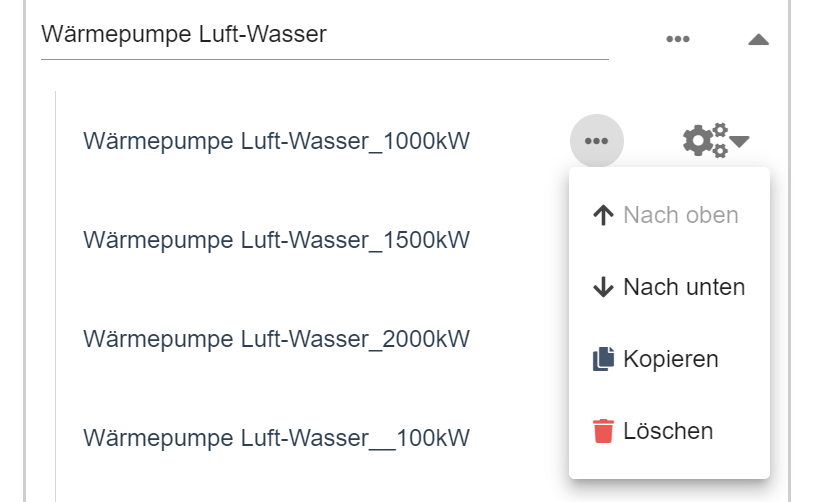Collapse the Wärmepumpe Luft-Wasser group
Screen dimensions: 813x502
758,39
